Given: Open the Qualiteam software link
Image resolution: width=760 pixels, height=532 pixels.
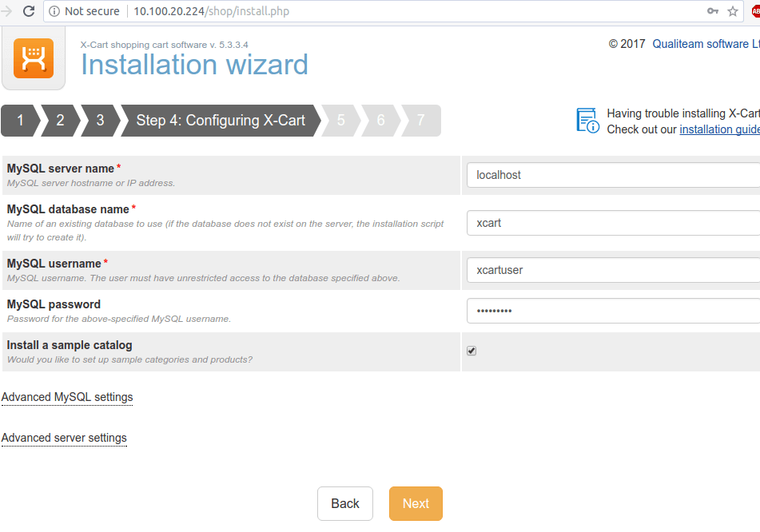Looking at the screenshot, I should (x=706, y=44).
